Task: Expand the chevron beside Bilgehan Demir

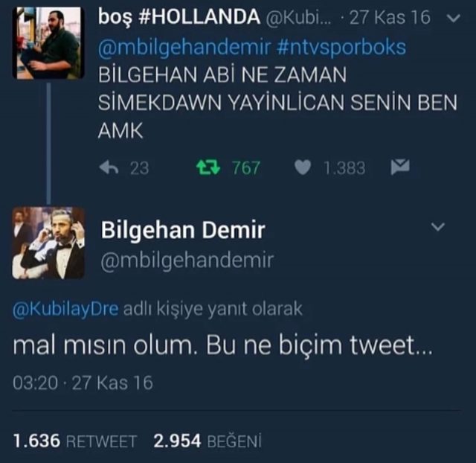Action: [438, 226]
